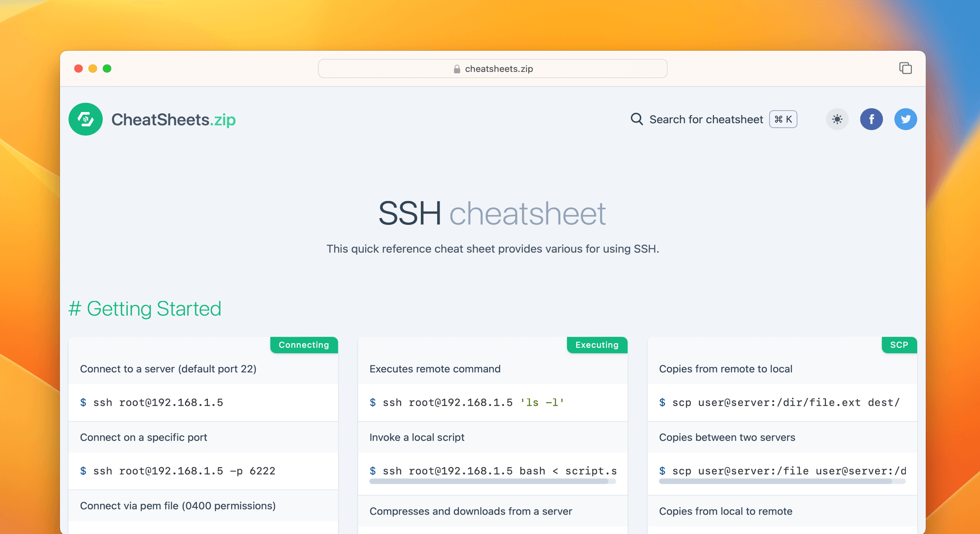This screenshot has height=534, width=980.
Task: Expand the Getting Started section heading
Action: tap(154, 308)
